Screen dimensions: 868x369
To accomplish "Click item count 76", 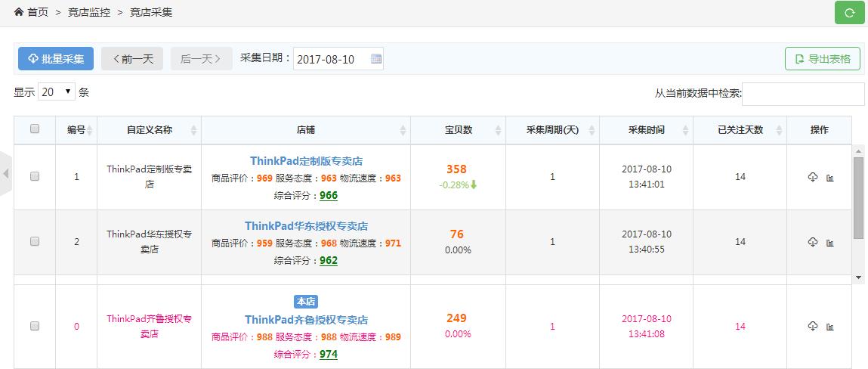I will point(457,234).
